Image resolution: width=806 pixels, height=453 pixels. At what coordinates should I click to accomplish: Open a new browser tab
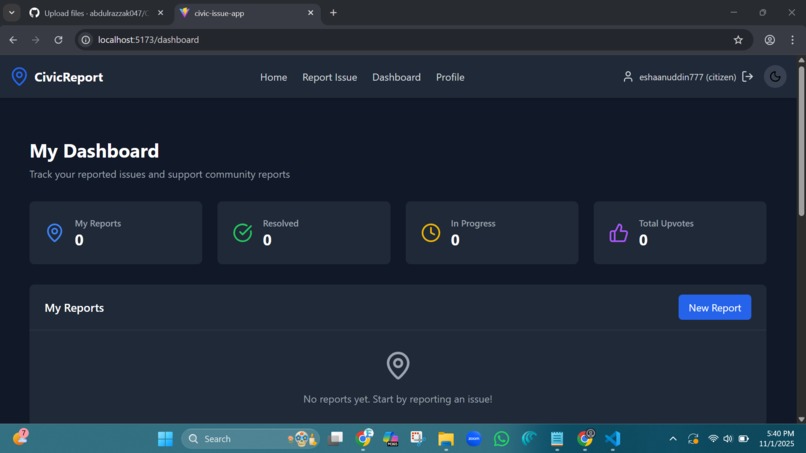click(x=333, y=13)
